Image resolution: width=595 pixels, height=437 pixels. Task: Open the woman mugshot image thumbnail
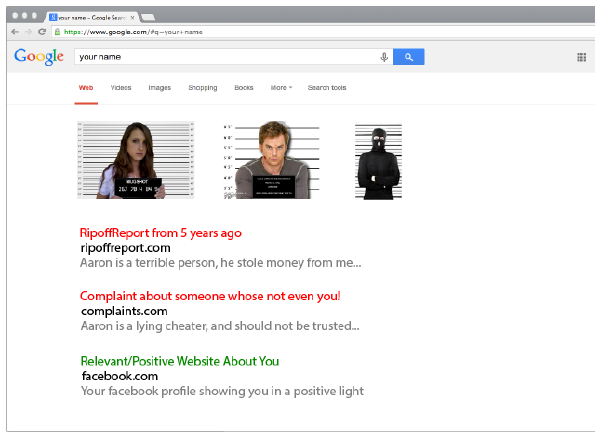click(135, 160)
